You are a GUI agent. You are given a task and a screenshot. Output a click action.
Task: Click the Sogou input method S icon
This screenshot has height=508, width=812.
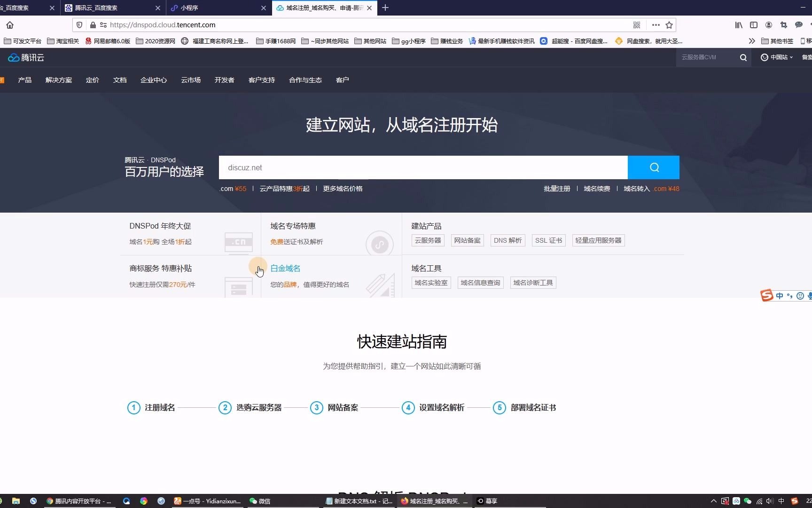766,295
